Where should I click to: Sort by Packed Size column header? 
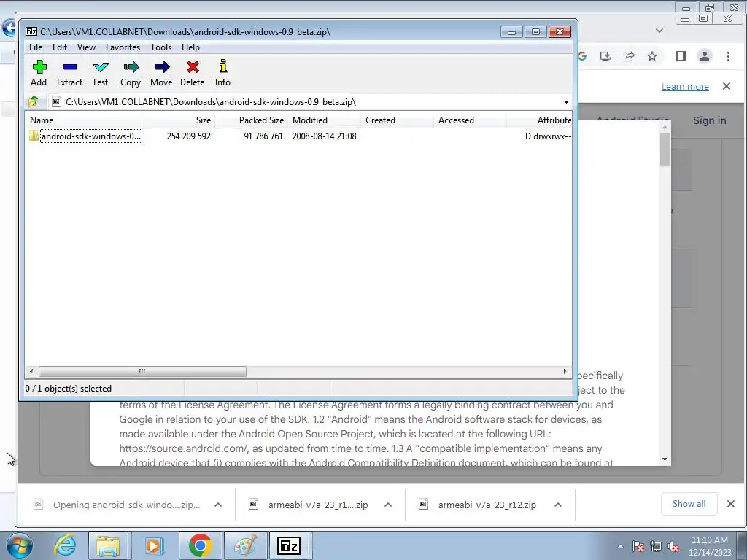click(252, 120)
